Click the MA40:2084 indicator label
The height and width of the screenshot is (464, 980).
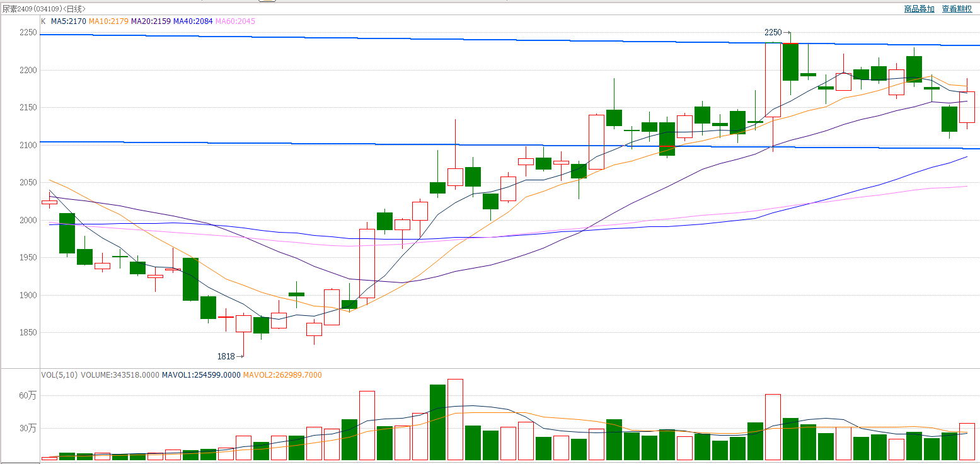pos(193,21)
